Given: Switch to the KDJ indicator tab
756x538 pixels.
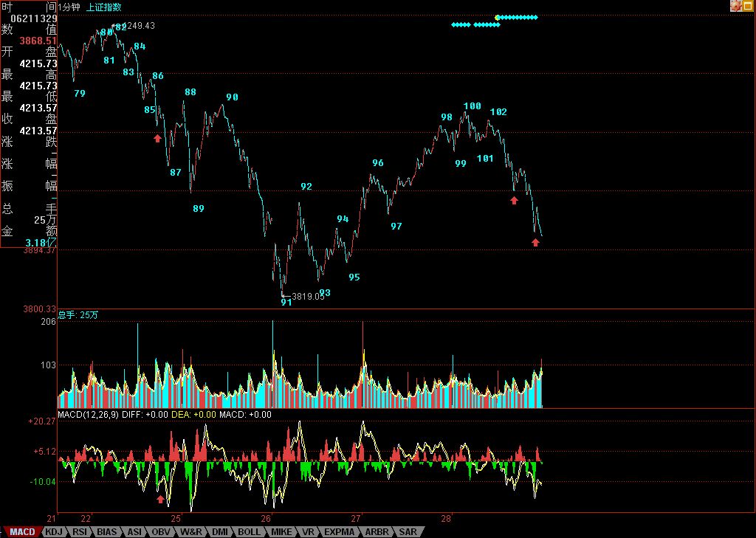Looking at the screenshot, I should (x=53, y=531).
